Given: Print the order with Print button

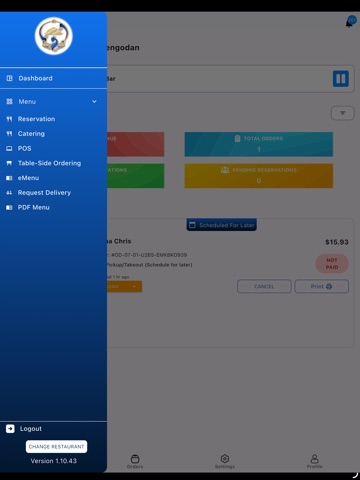Looking at the screenshot, I should pos(322,286).
